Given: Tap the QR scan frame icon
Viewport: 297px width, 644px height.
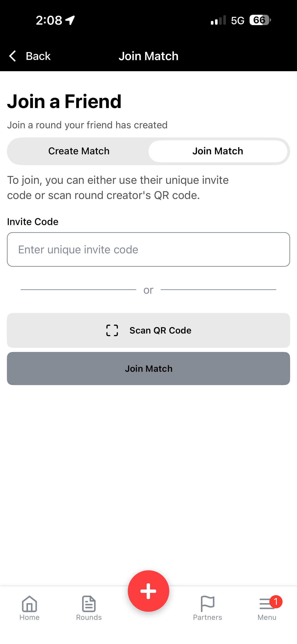Looking at the screenshot, I should pyautogui.click(x=112, y=330).
